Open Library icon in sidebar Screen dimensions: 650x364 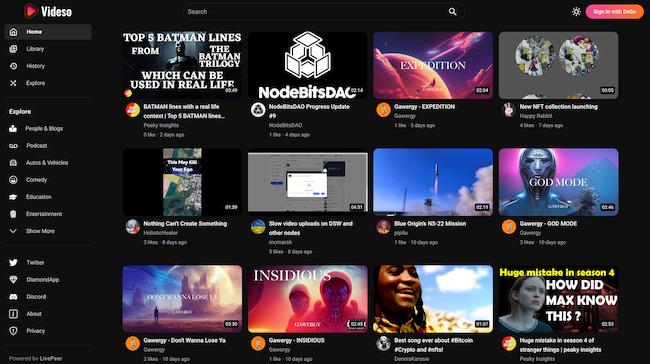(x=13, y=49)
